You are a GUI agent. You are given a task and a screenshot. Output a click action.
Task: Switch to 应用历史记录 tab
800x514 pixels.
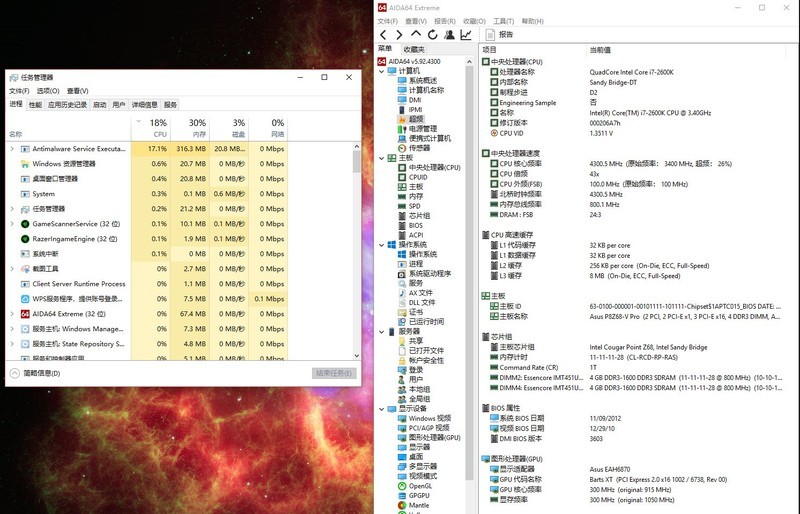(x=67, y=105)
